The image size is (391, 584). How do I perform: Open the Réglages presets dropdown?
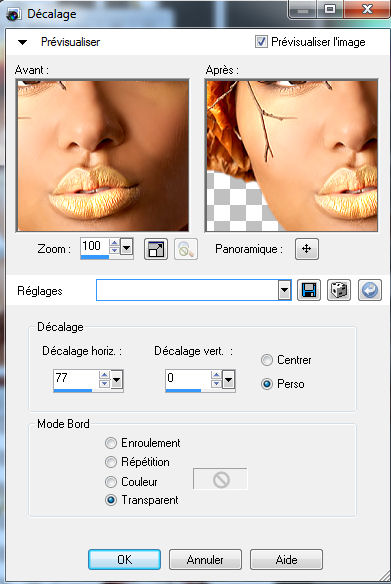pos(284,290)
